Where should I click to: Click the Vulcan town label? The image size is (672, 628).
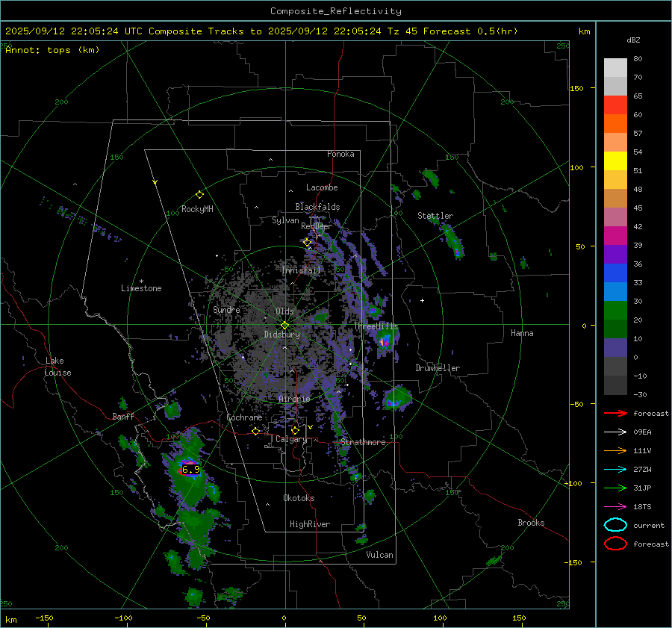[379, 555]
